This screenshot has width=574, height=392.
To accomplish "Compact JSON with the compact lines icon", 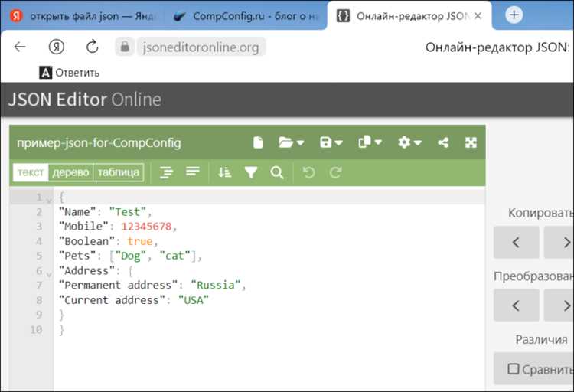I will pos(193,171).
